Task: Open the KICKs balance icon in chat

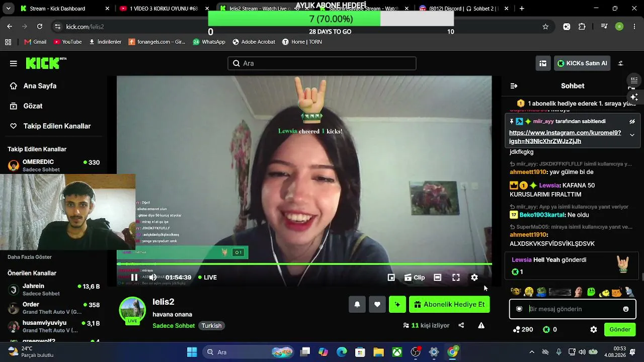Action: [x=546, y=329]
